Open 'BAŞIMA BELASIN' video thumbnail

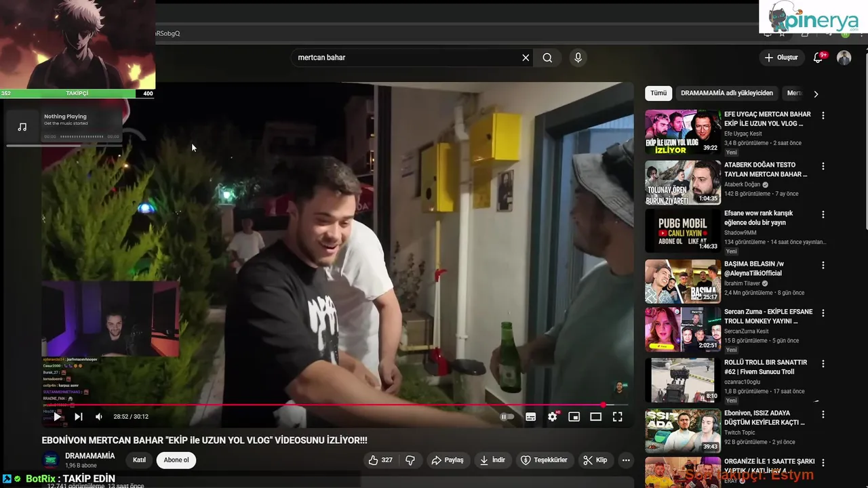point(683,281)
